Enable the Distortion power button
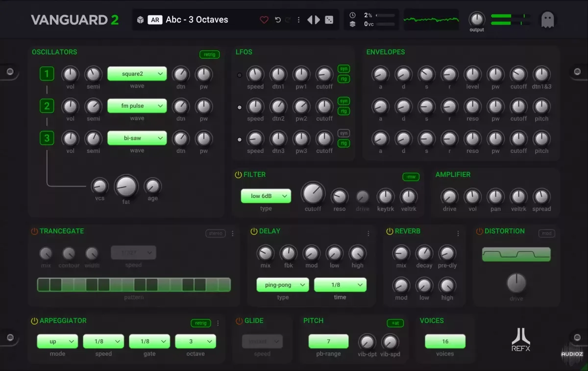Viewport: 588px width, 371px height. coord(479,231)
